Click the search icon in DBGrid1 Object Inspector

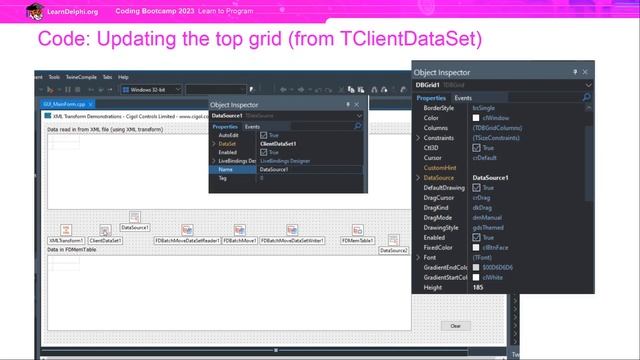(x=587, y=97)
